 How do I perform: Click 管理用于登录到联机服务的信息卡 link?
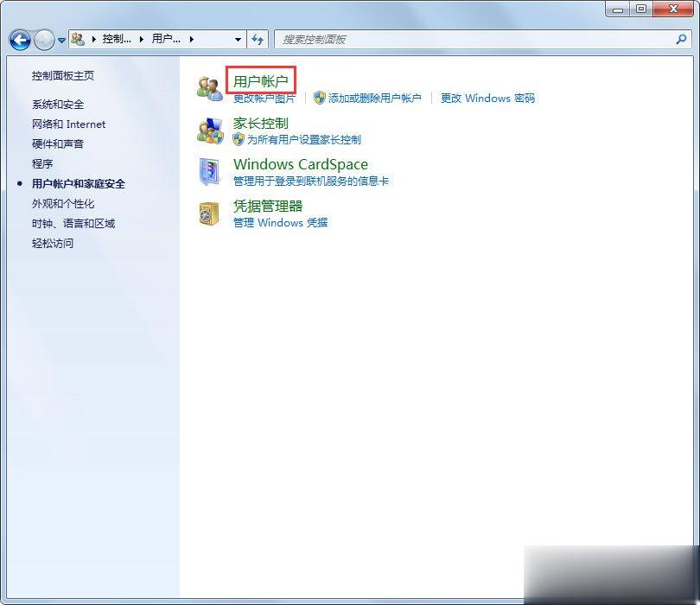point(311,181)
